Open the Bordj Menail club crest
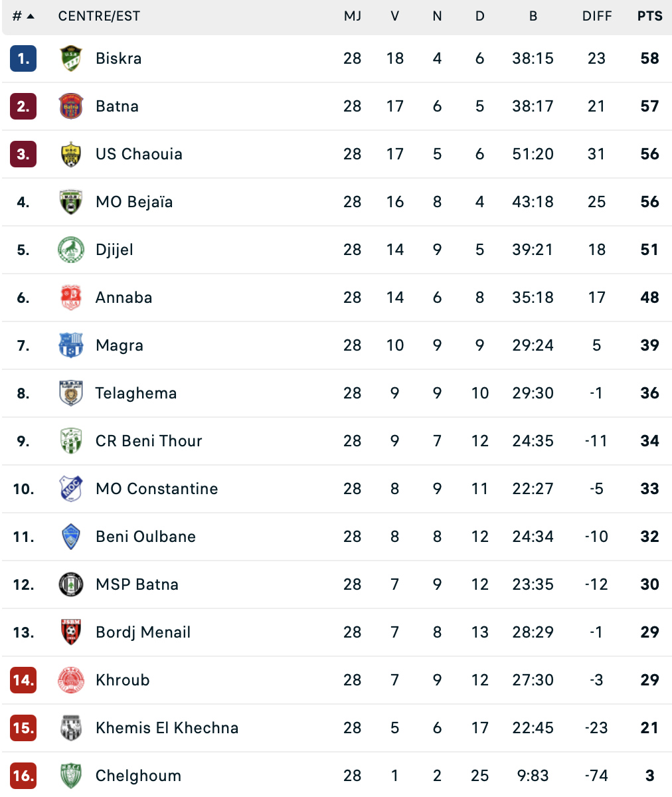The width and height of the screenshot is (672, 797). click(x=71, y=632)
